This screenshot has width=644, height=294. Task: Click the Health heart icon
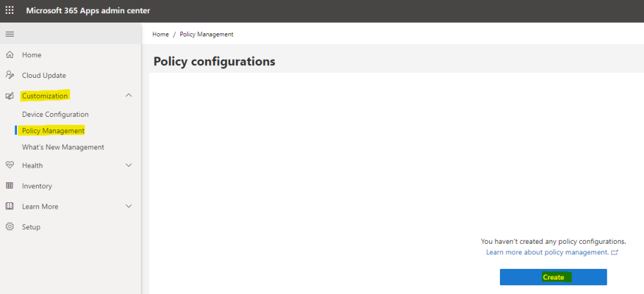point(9,165)
